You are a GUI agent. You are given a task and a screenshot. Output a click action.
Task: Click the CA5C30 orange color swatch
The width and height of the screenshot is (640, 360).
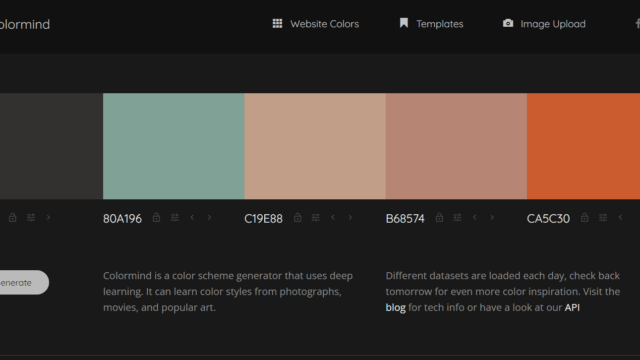[583, 146]
